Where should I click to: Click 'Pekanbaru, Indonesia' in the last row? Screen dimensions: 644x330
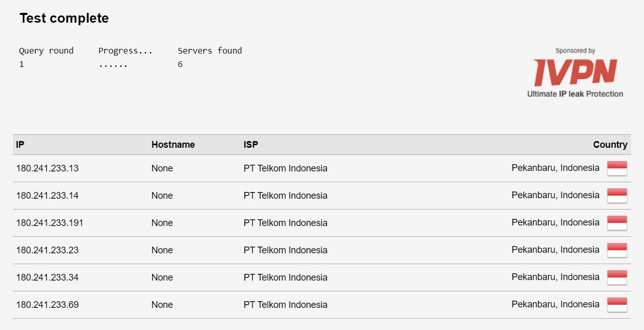tap(555, 304)
